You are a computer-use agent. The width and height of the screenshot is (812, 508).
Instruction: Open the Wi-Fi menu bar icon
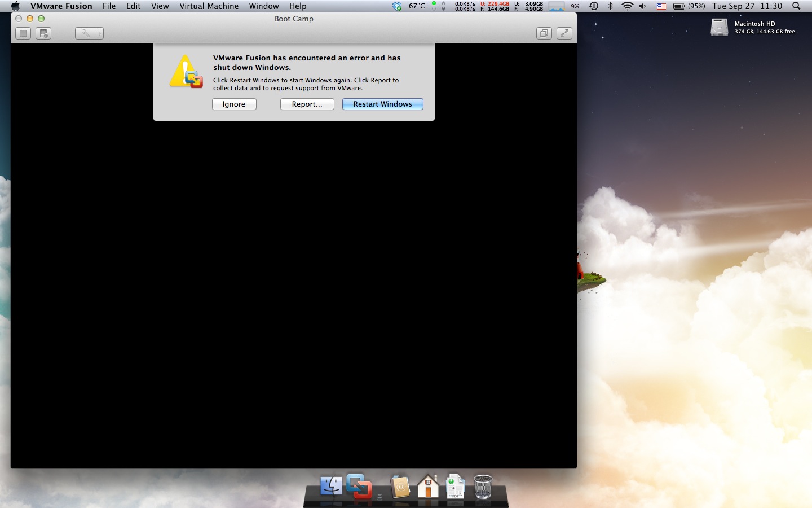627,6
